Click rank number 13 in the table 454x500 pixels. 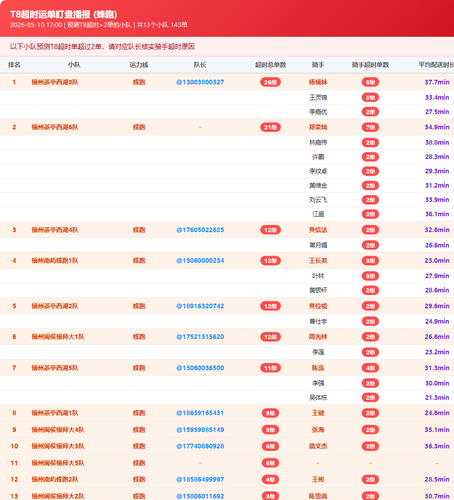tap(14, 496)
